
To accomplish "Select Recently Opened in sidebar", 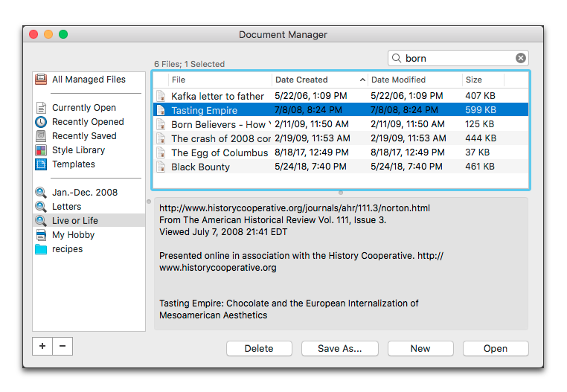I will 88,122.
